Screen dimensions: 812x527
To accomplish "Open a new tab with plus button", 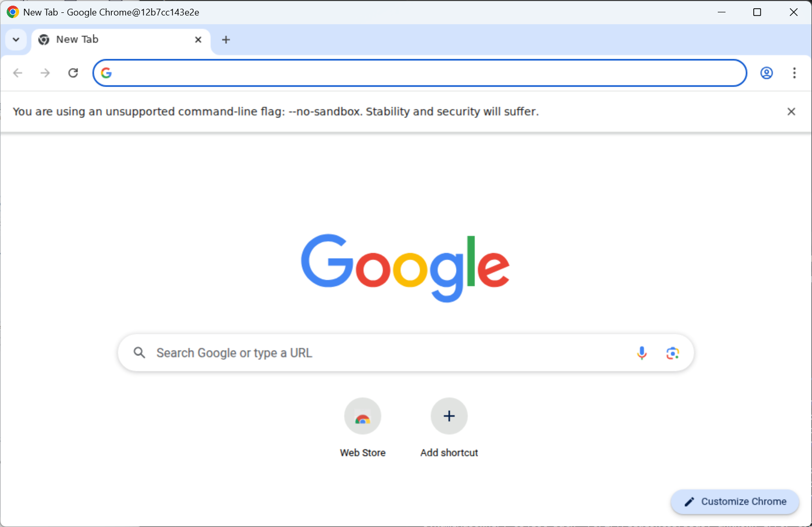I will 226,40.
